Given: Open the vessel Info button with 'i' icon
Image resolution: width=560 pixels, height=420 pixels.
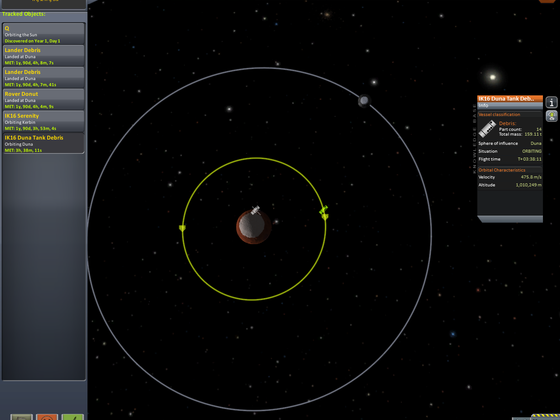Looking at the screenshot, I should (551, 102).
